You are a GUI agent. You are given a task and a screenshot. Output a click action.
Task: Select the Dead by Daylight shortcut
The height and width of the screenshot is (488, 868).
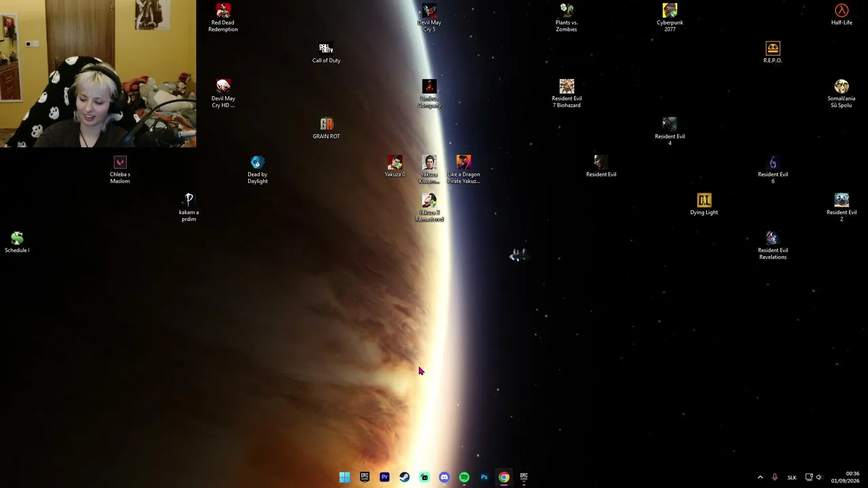coord(258,169)
